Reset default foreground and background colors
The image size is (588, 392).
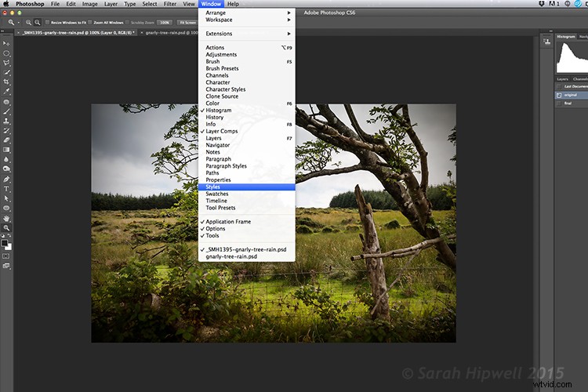pos(3,236)
